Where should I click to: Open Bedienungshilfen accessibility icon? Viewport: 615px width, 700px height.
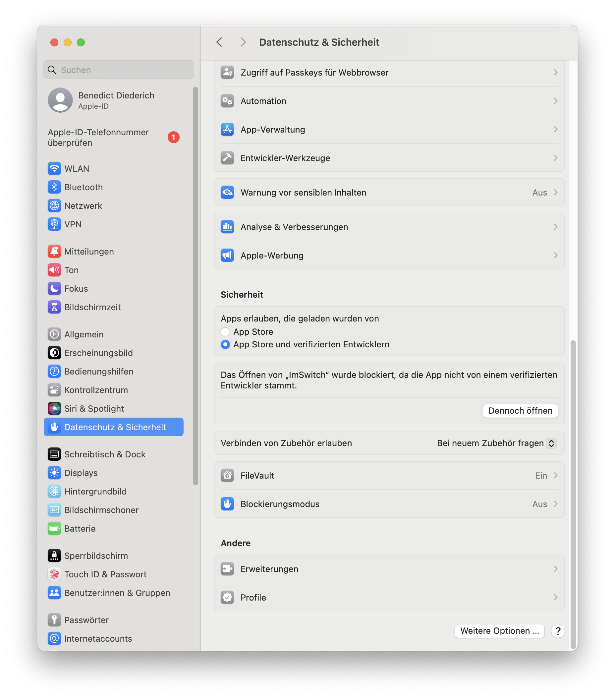(54, 372)
